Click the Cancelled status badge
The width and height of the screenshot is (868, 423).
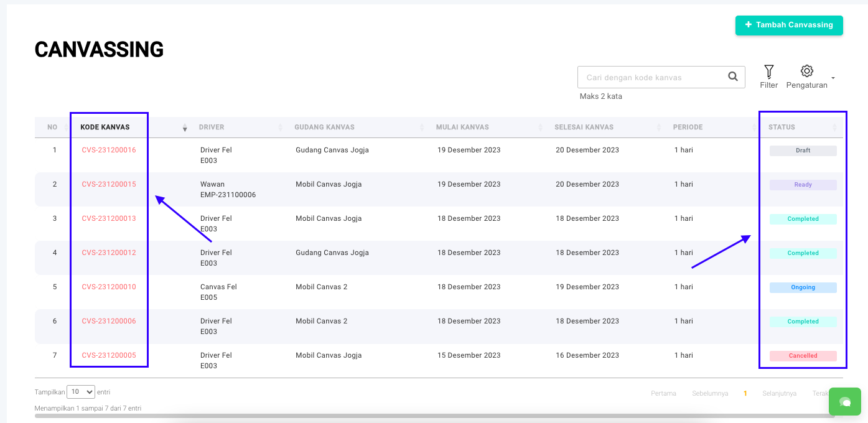803,356
